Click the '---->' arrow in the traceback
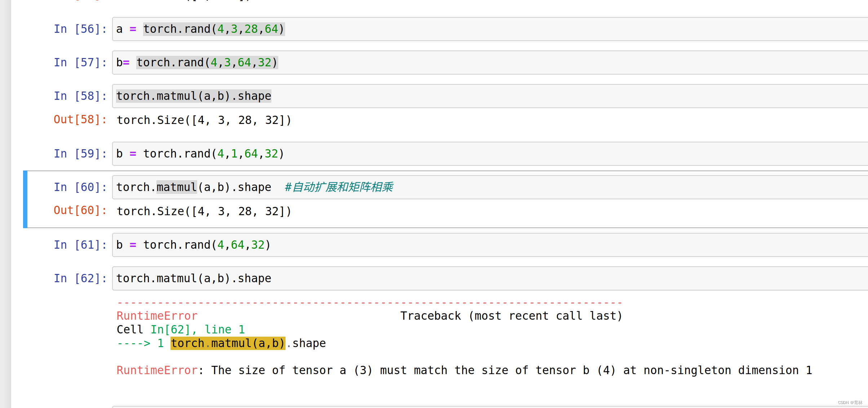 pos(134,343)
